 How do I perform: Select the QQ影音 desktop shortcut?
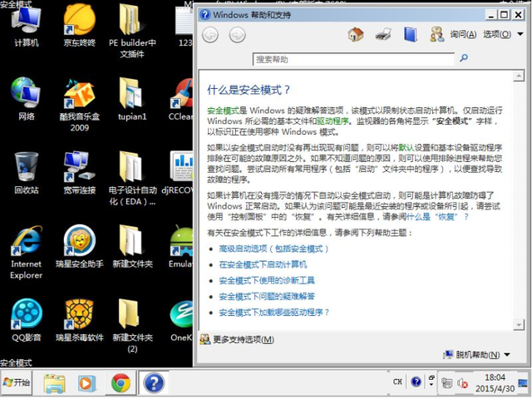26,319
